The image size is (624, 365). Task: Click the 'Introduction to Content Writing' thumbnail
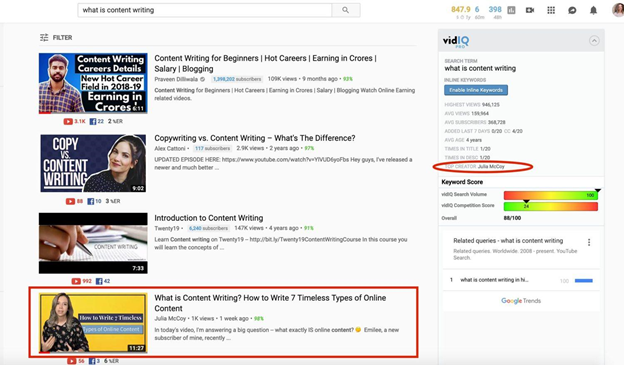click(x=93, y=243)
